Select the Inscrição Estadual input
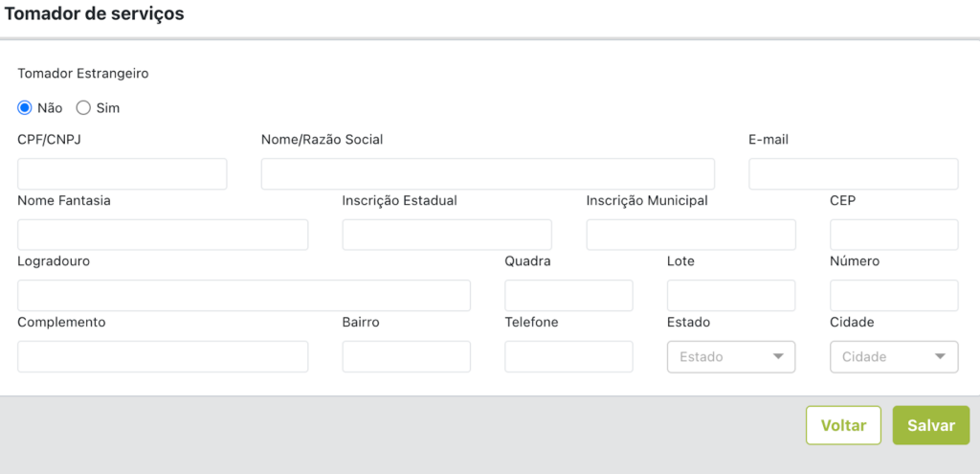The height and width of the screenshot is (474, 980). click(x=447, y=235)
